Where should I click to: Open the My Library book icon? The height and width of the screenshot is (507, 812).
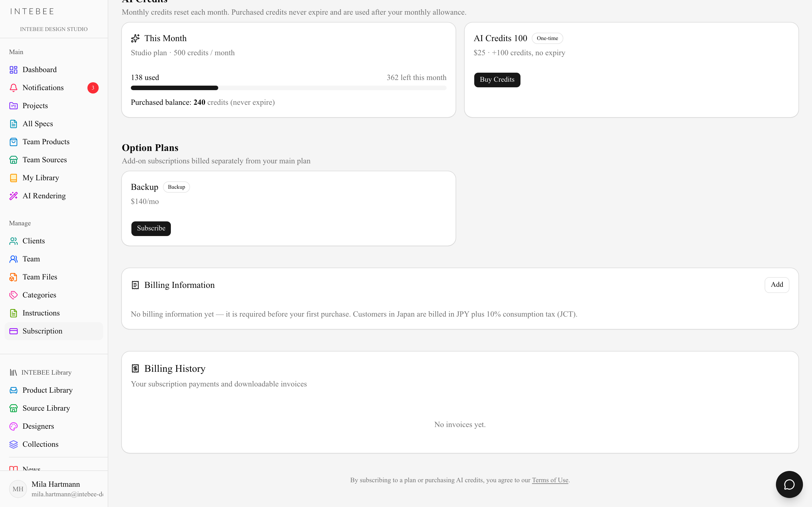point(14,178)
